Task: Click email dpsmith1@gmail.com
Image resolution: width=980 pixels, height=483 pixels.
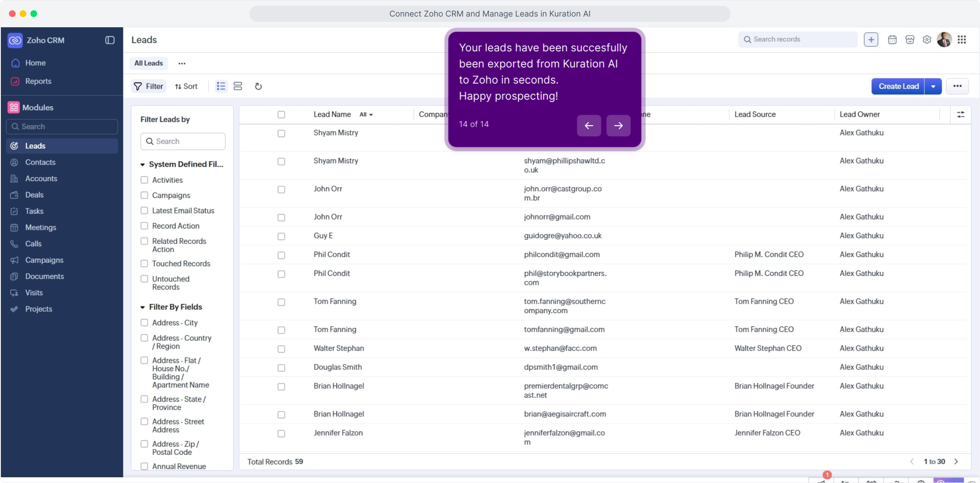Action: [561, 367]
